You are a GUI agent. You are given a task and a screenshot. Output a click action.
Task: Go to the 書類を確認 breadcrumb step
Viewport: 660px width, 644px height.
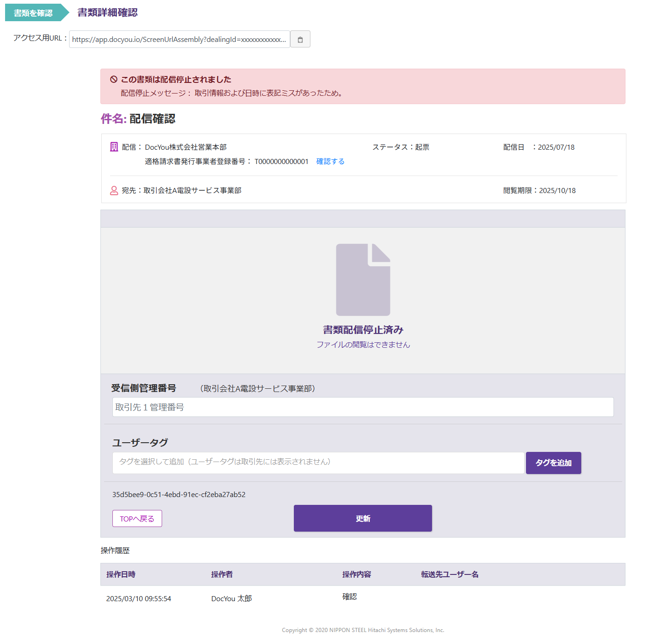33,13
